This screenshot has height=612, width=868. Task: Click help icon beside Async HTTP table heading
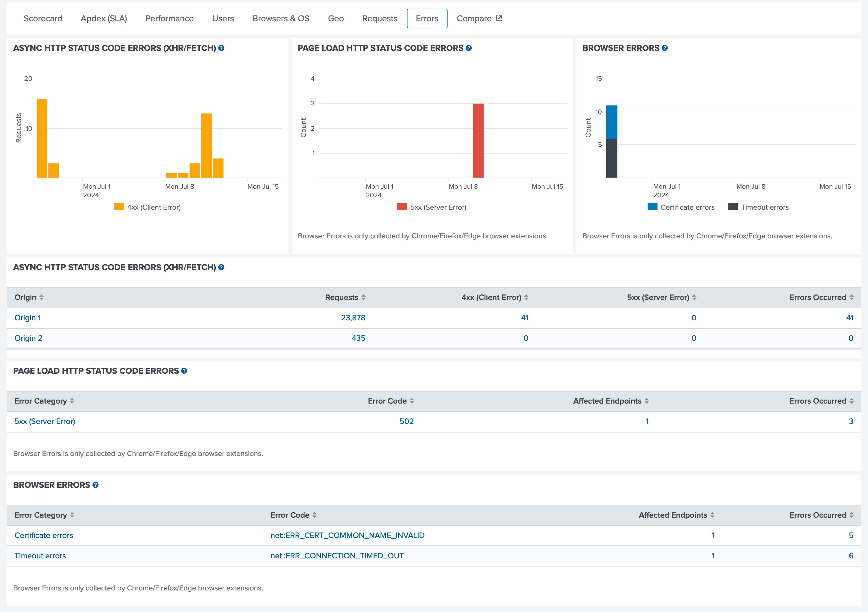tap(221, 267)
